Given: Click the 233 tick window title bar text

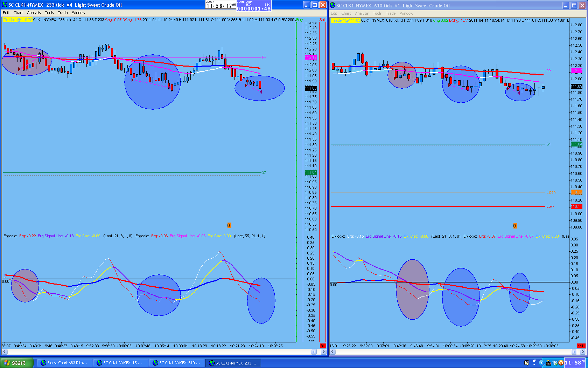Looking at the screenshot, I should coord(65,5).
